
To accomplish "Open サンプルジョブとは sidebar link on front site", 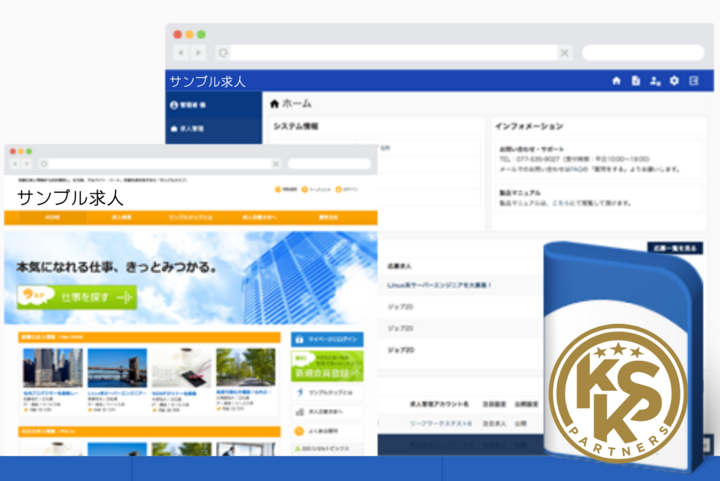I will tap(327, 392).
